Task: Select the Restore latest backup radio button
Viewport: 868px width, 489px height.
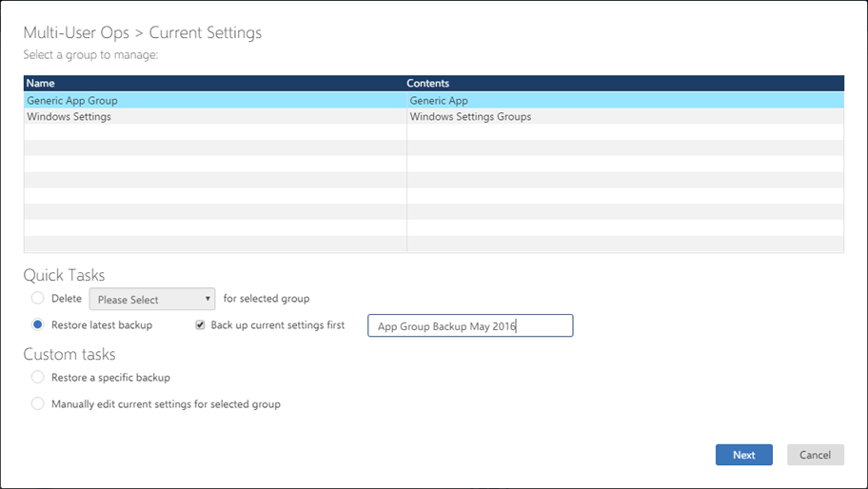Action: 38,324
